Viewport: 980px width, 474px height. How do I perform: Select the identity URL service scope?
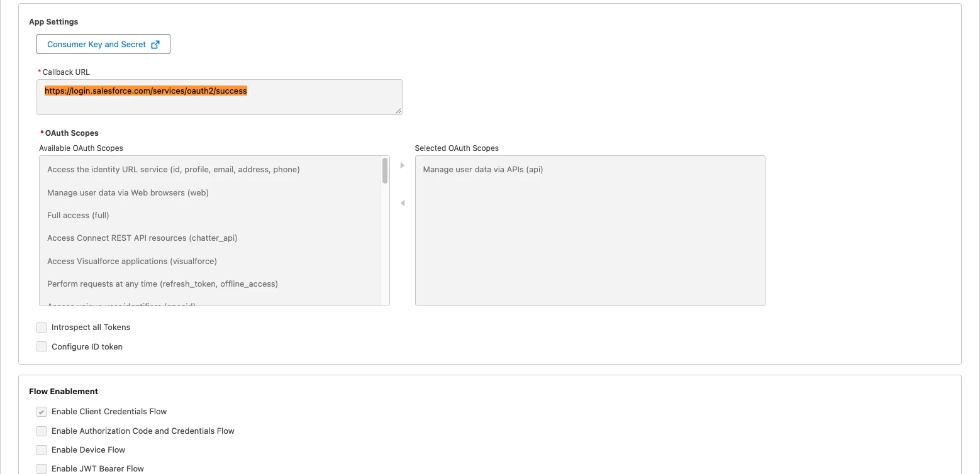(x=174, y=169)
